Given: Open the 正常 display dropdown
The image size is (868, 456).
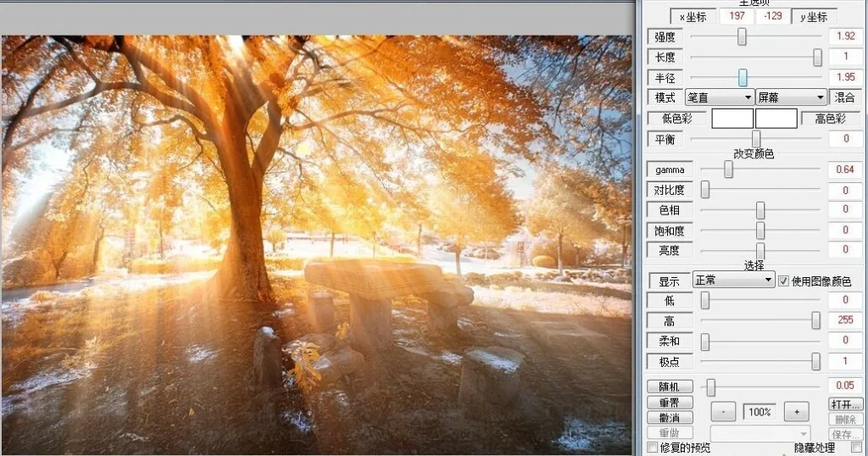Looking at the screenshot, I should pyautogui.click(x=733, y=280).
